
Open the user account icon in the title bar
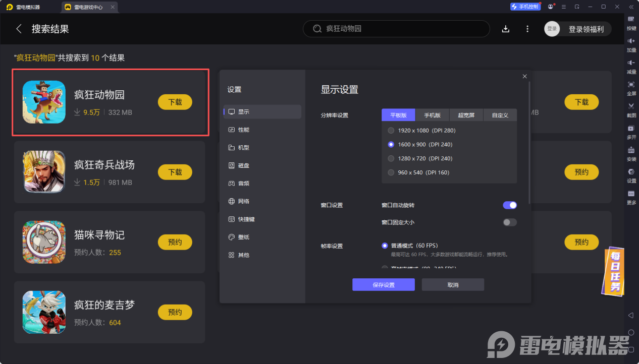pos(550,7)
